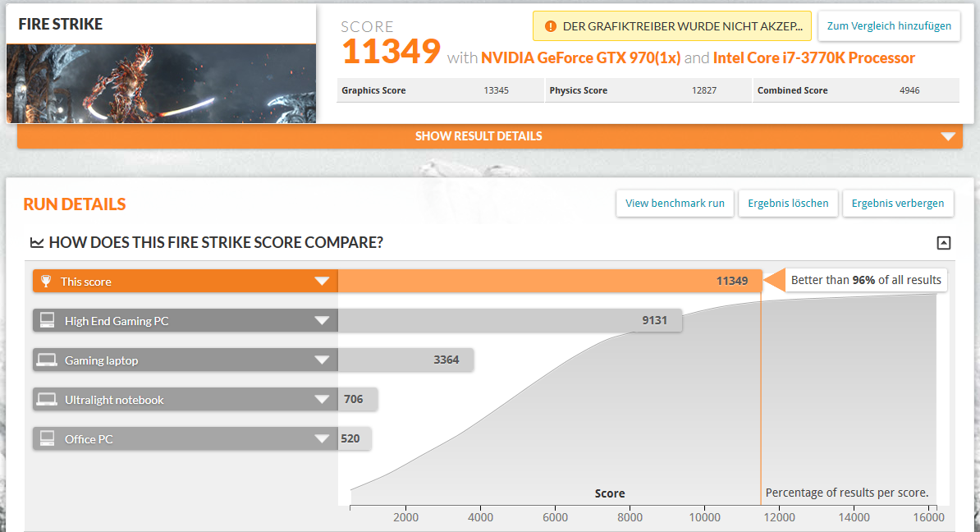The image size is (980, 532).
Task: Click Ergebnis verbergen button
Action: [x=897, y=203]
